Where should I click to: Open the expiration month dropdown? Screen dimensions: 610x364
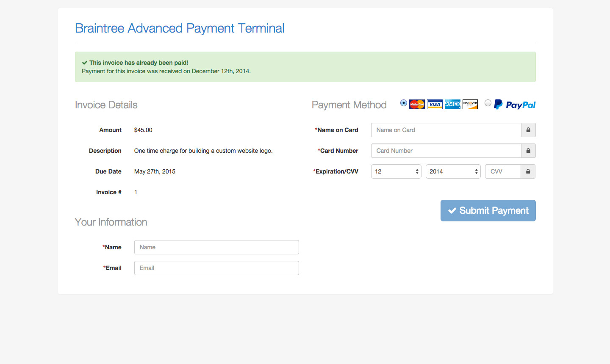[x=396, y=171]
